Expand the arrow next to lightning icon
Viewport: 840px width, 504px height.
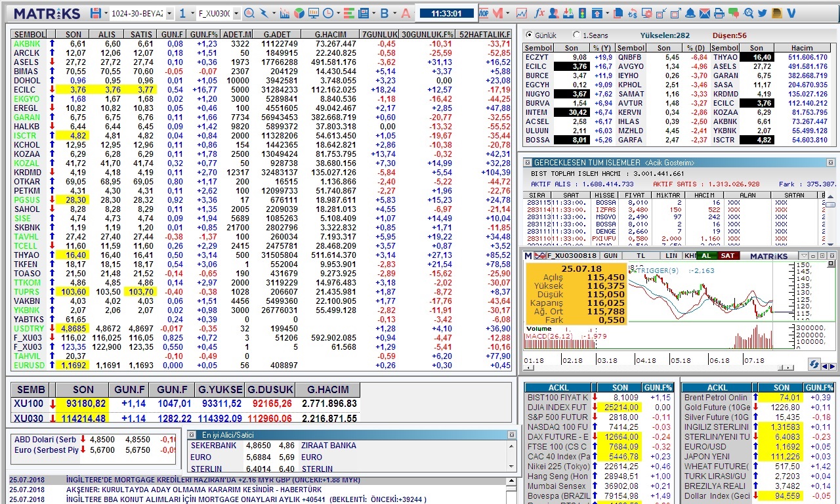(274, 13)
